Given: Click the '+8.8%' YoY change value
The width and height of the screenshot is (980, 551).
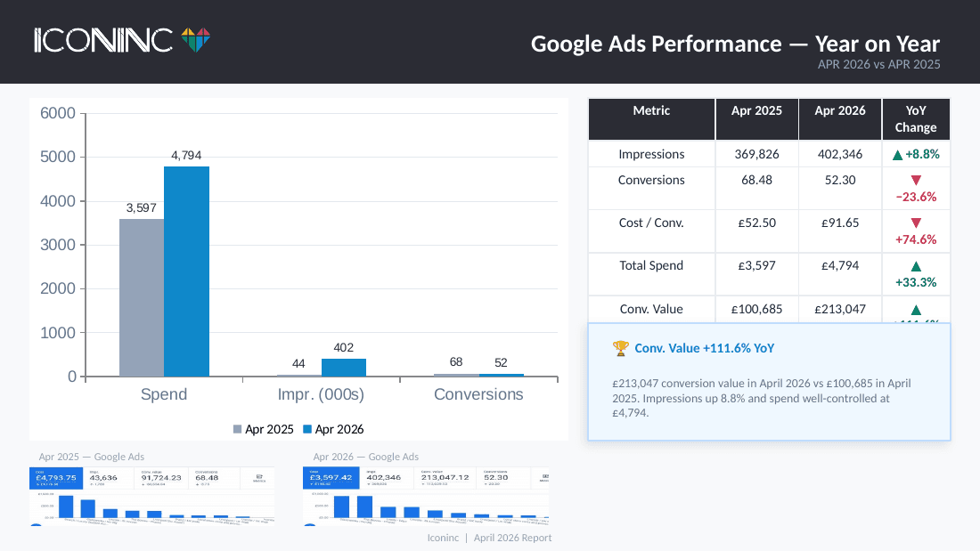Looking at the screenshot, I should 922,154.
